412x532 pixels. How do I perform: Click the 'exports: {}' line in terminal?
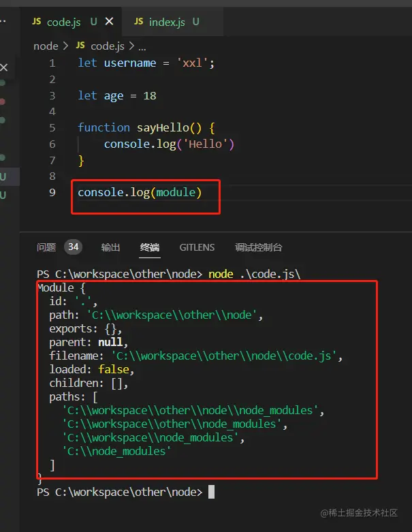(85, 328)
